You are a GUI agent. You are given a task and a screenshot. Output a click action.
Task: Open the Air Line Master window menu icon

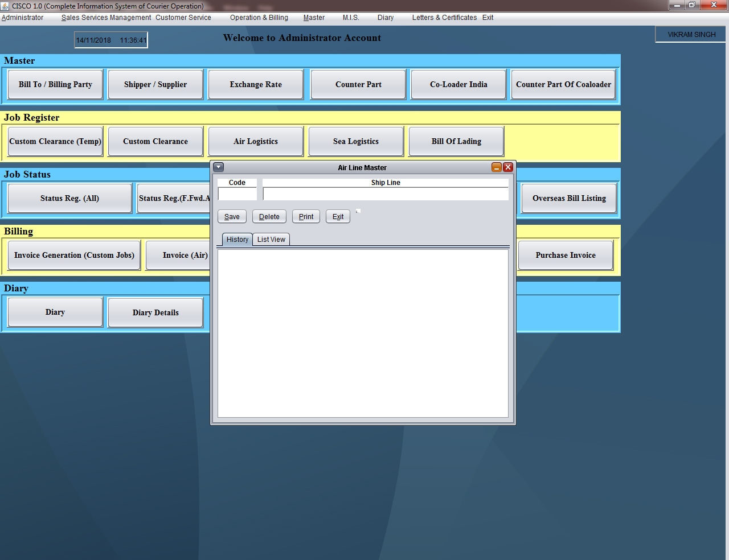click(x=219, y=167)
